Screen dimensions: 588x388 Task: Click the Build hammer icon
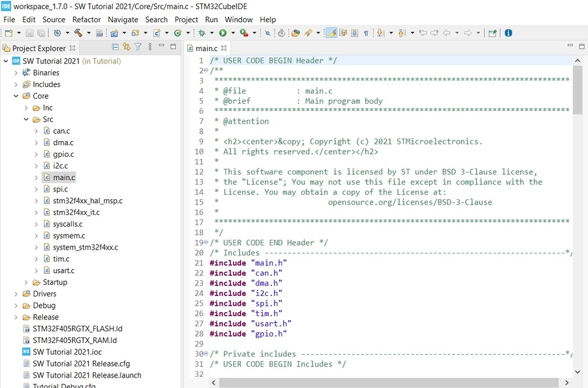pyautogui.click(x=78, y=33)
